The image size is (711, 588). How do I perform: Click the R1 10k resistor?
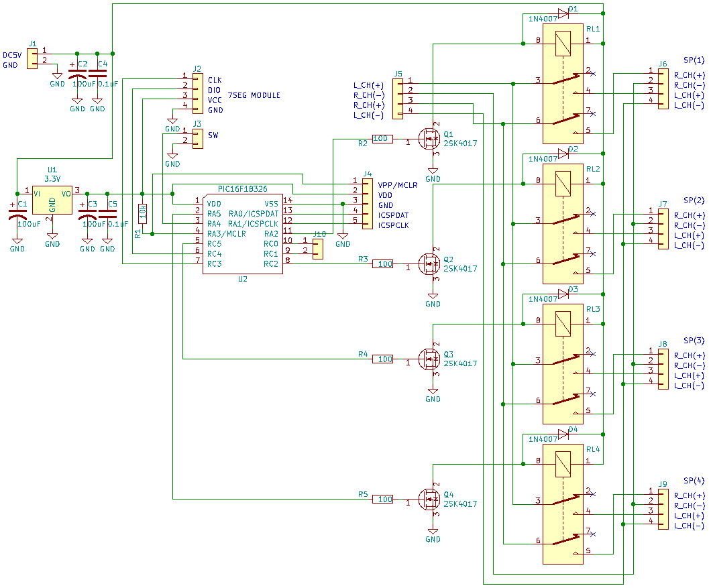click(x=142, y=213)
